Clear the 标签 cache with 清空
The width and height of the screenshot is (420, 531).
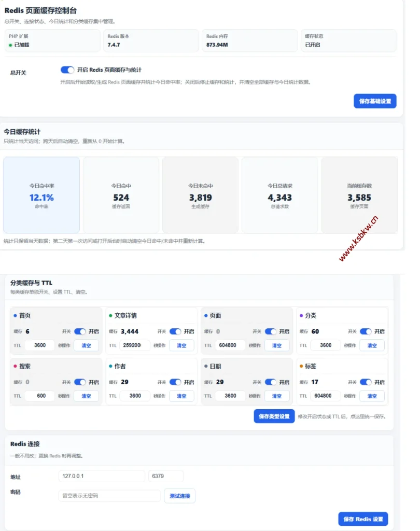coord(372,396)
